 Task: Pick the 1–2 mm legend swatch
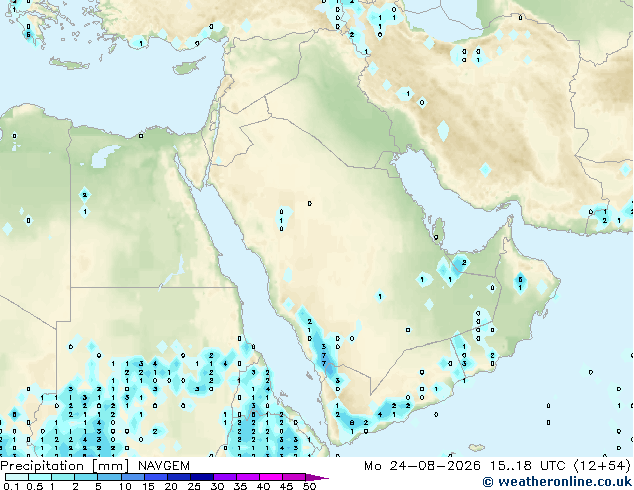point(63,477)
